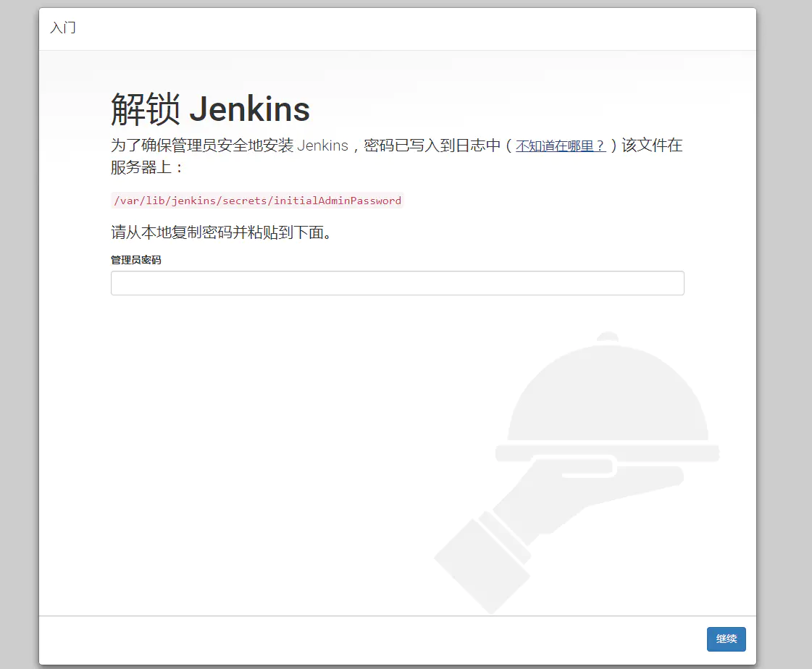Click the 管理员密码 field label
Screen dimensions: 812x669
135,260
